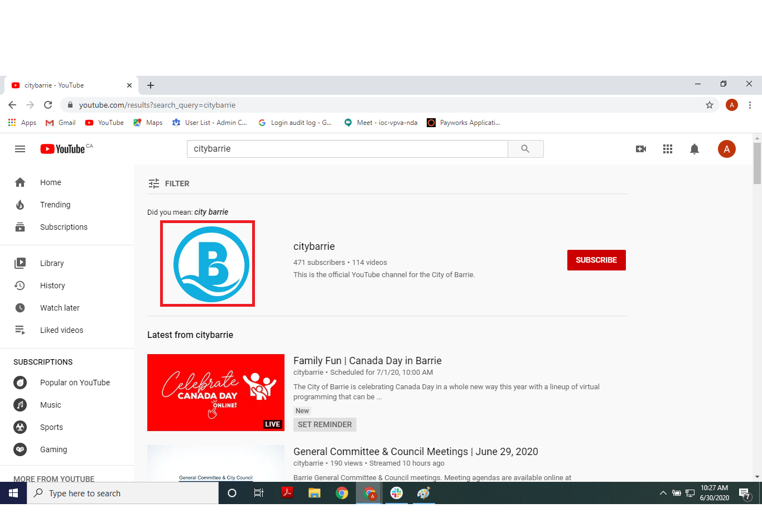Click the 'city barrie' suggested spelling
The height and width of the screenshot is (532, 762).
tap(211, 212)
